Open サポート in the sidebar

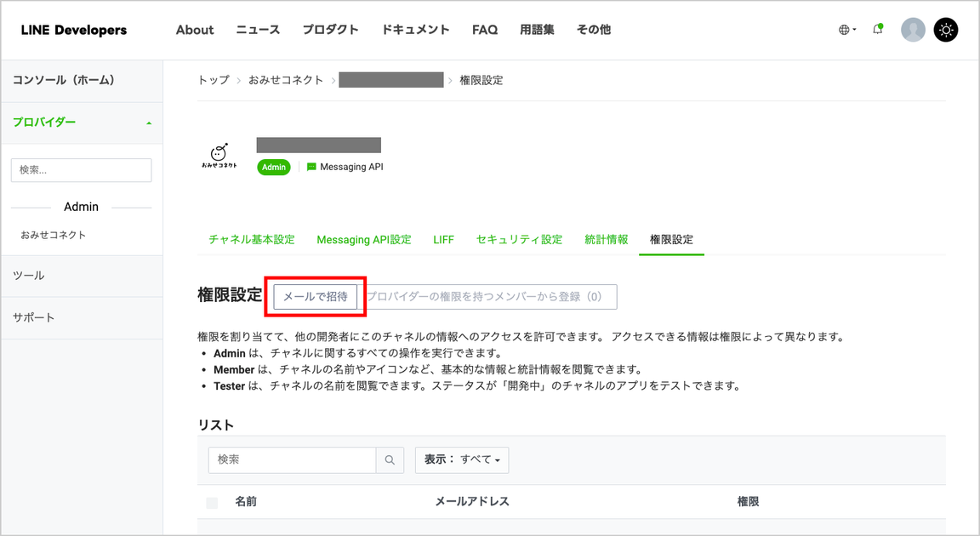(x=82, y=318)
